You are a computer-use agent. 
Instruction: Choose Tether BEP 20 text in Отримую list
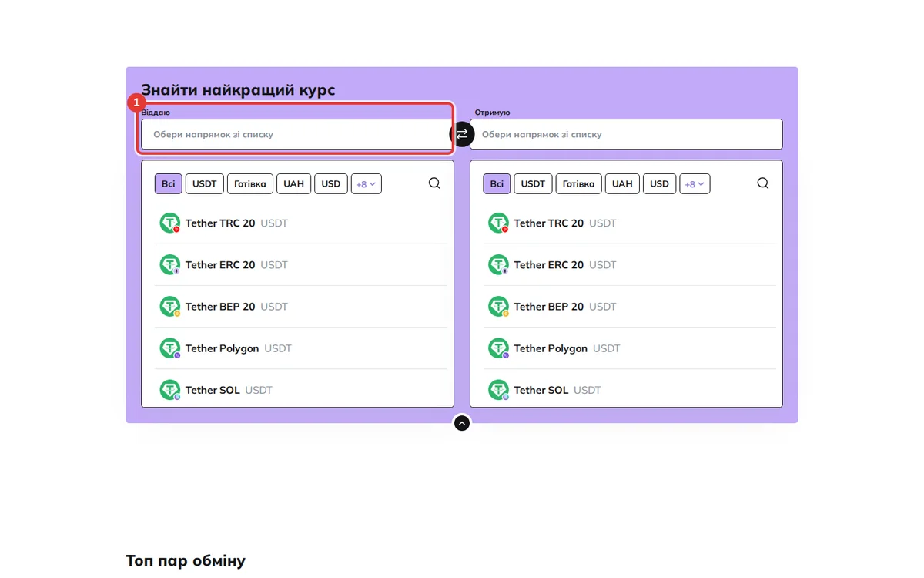click(x=549, y=307)
